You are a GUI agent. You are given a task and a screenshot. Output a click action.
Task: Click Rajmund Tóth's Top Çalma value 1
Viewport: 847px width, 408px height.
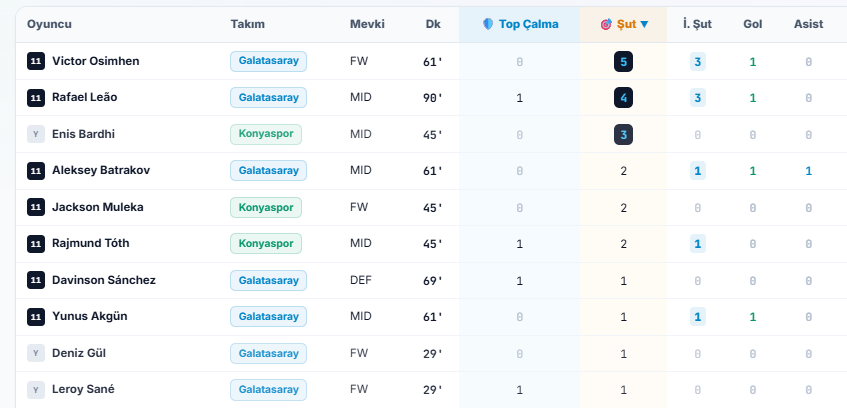[x=520, y=244]
